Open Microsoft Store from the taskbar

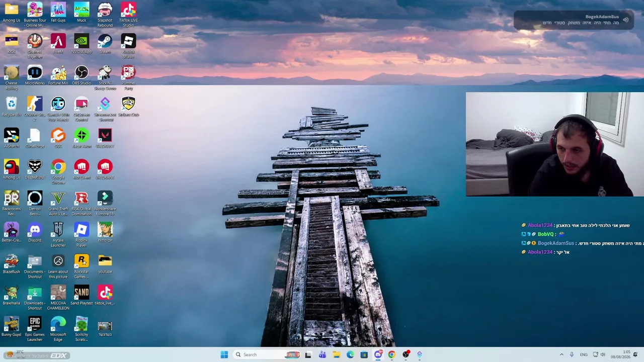tap(364, 354)
